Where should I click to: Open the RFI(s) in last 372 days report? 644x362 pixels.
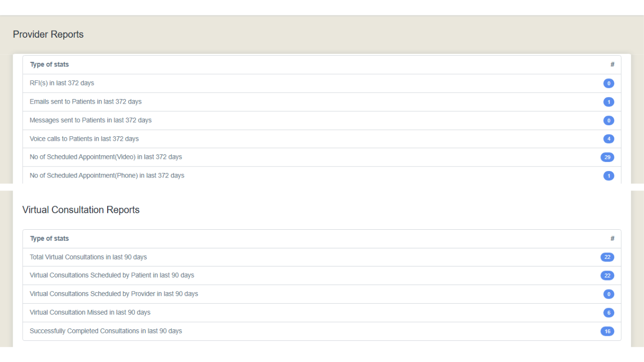pos(61,83)
